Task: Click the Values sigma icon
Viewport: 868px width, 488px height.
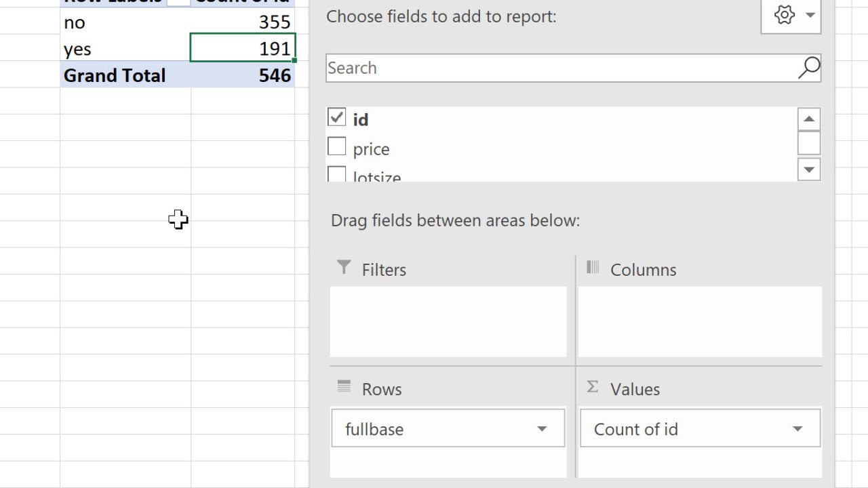Action: [593, 387]
